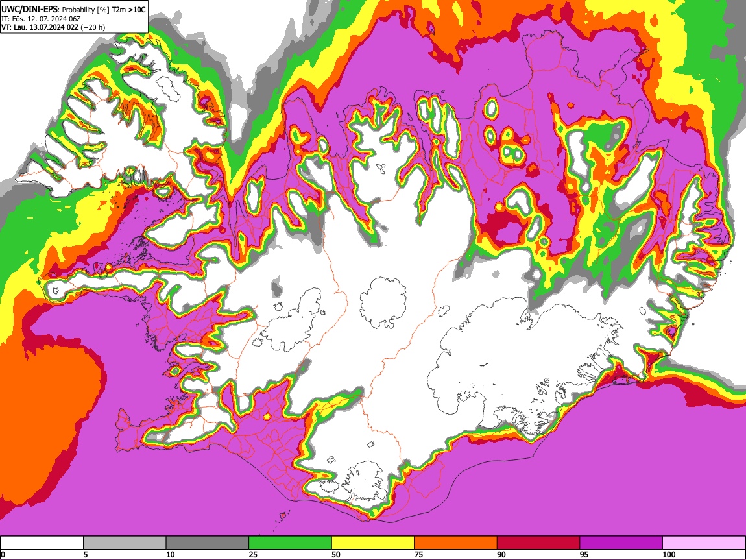Click the 'Probability [%] T2m >10C' label
The width and height of the screenshot is (746, 560).
pyautogui.click(x=104, y=10)
